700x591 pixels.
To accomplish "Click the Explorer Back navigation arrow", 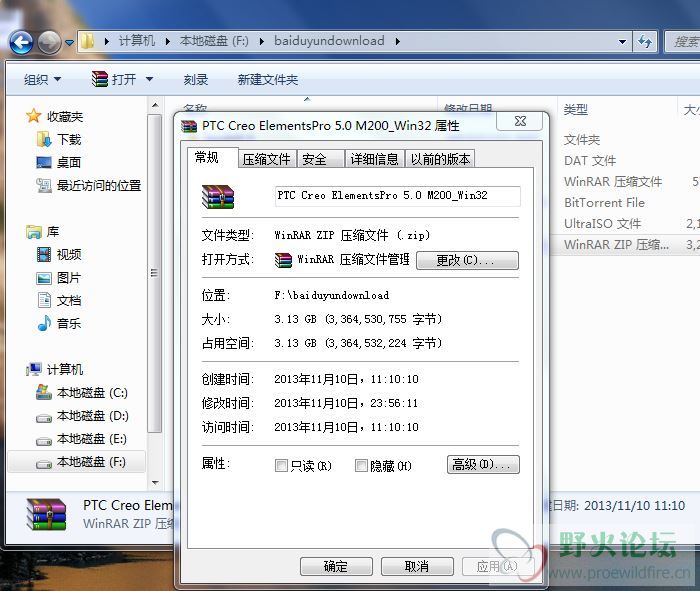I will coord(21,43).
